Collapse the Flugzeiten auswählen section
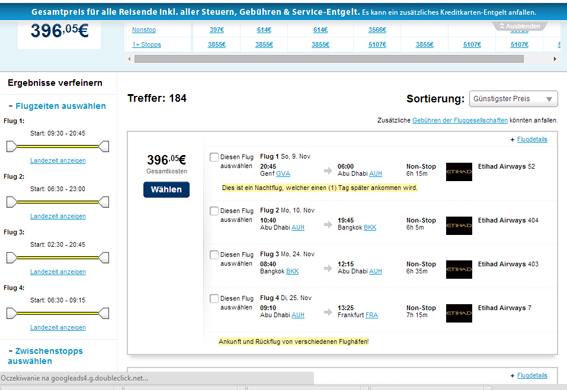Viewport: 567px width, 390px height. click(57, 106)
